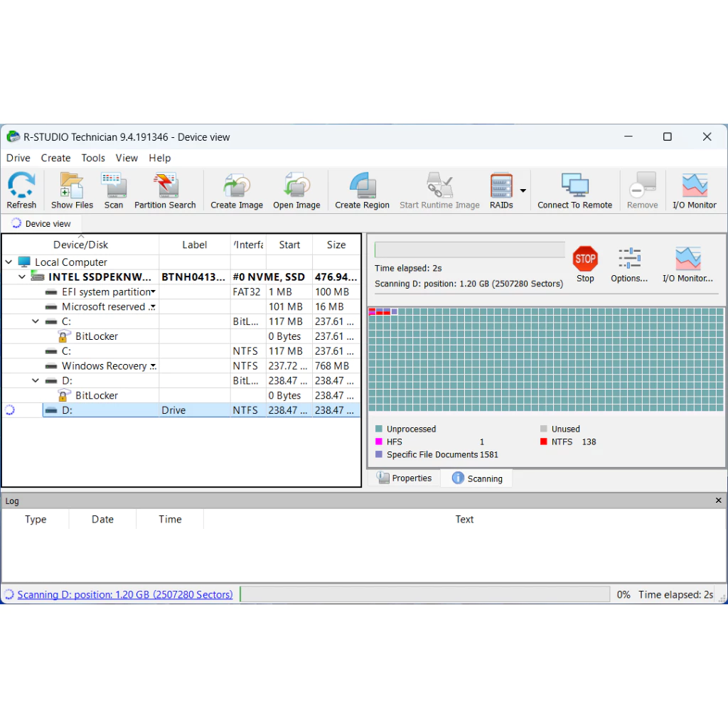Click the Log Time column header

170,519
